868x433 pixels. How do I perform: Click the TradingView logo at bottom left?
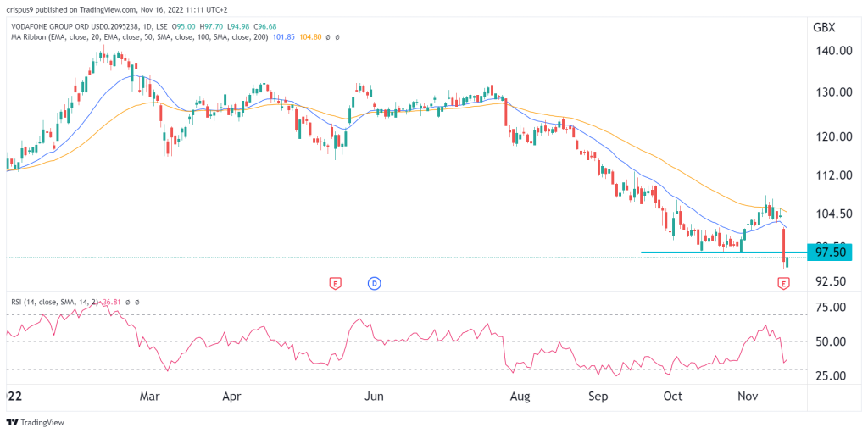[x=36, y=422]
